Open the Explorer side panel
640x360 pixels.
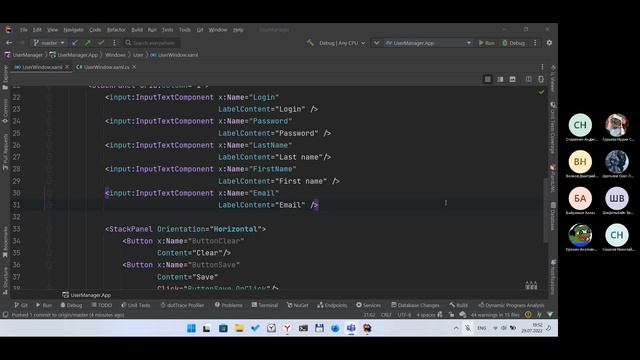click(5, 78)
